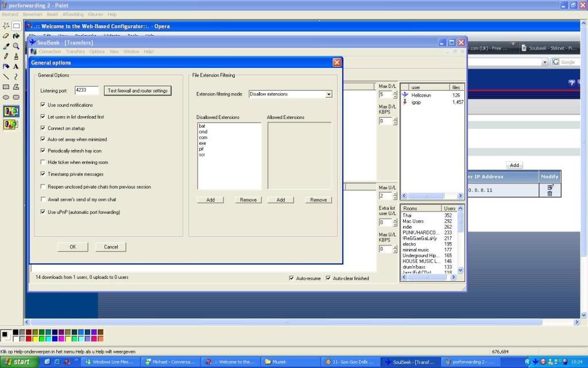Click the Max D/L KBPS spinner arrows
Viewport: 588px width, 368px height.
point(395,121)
